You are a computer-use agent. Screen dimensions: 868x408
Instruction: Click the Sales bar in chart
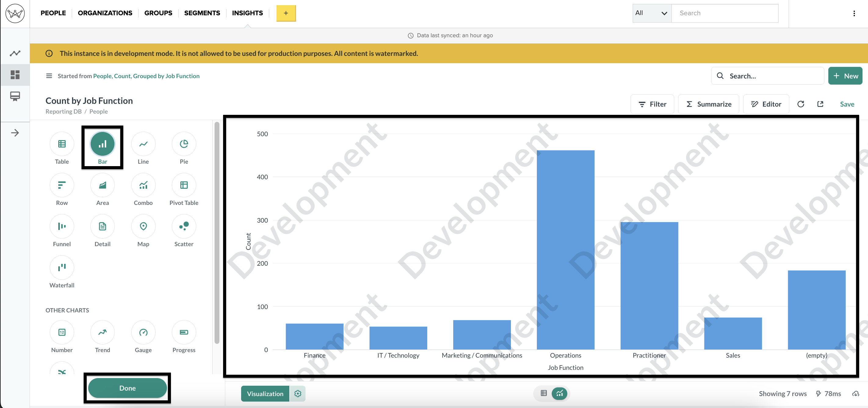point(732,333)
